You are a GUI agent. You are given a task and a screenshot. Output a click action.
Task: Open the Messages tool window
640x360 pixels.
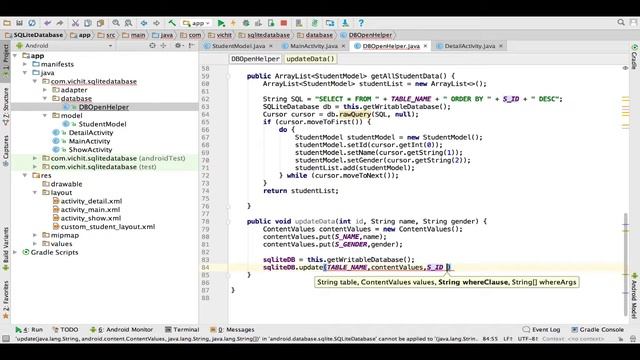point(232,329)
